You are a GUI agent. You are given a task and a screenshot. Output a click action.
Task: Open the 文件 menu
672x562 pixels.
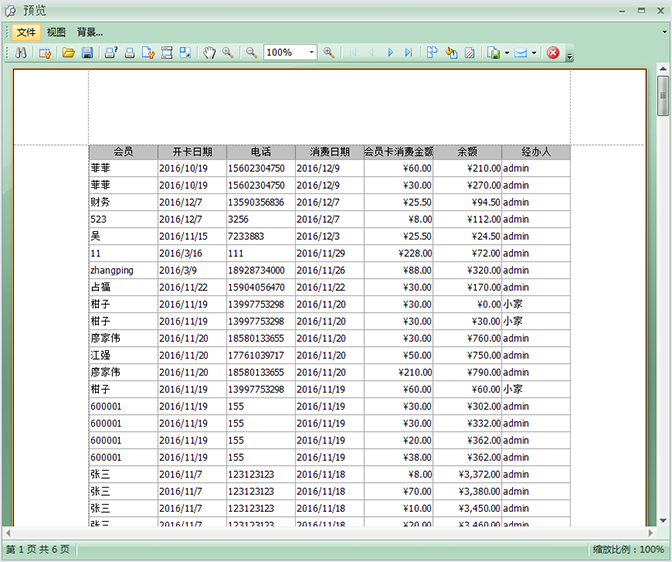[26, 32]
